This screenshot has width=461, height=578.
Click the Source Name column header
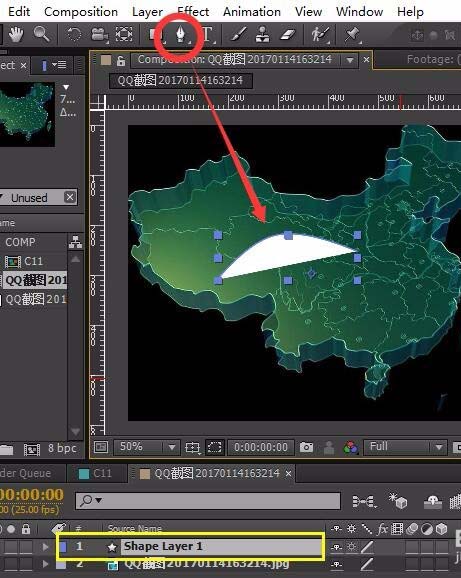pyautogui.click(x=135, y=529)
